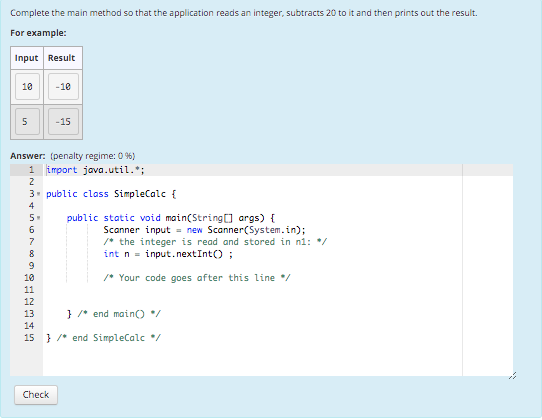Collapse the class block fold arrow on line 3

39,194
